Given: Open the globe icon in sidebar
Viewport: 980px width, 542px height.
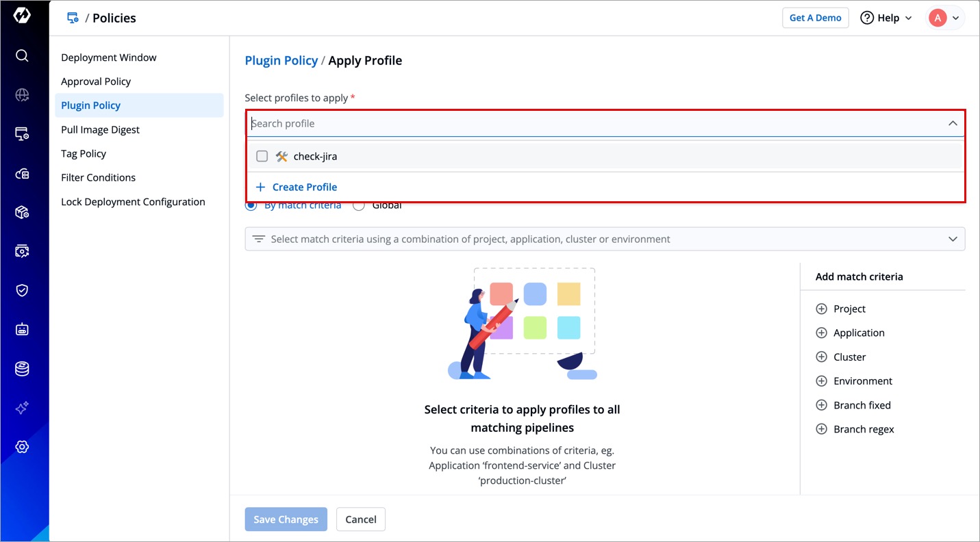Looking at the screenshot, I should [x=22, y=95].
